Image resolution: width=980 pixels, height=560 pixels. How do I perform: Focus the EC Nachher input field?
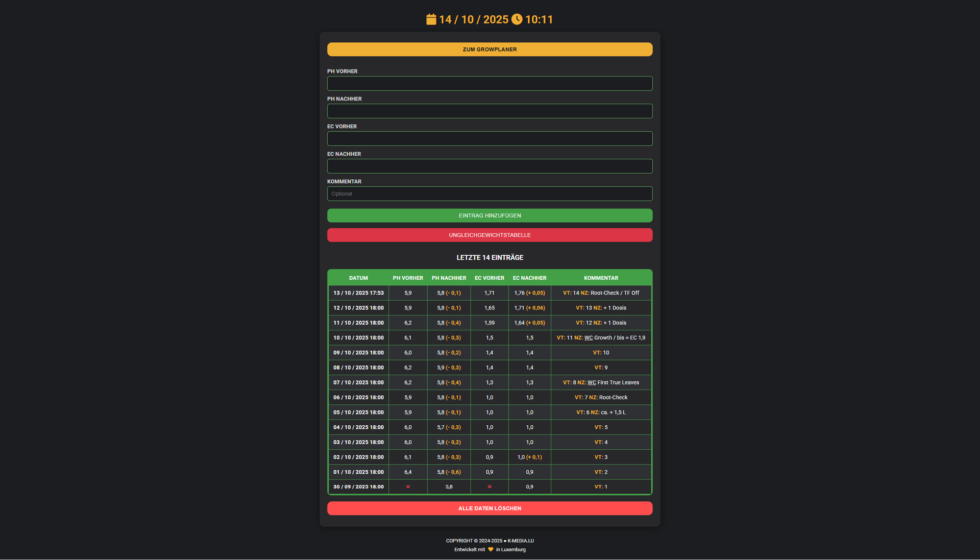[x=489, y=166]
